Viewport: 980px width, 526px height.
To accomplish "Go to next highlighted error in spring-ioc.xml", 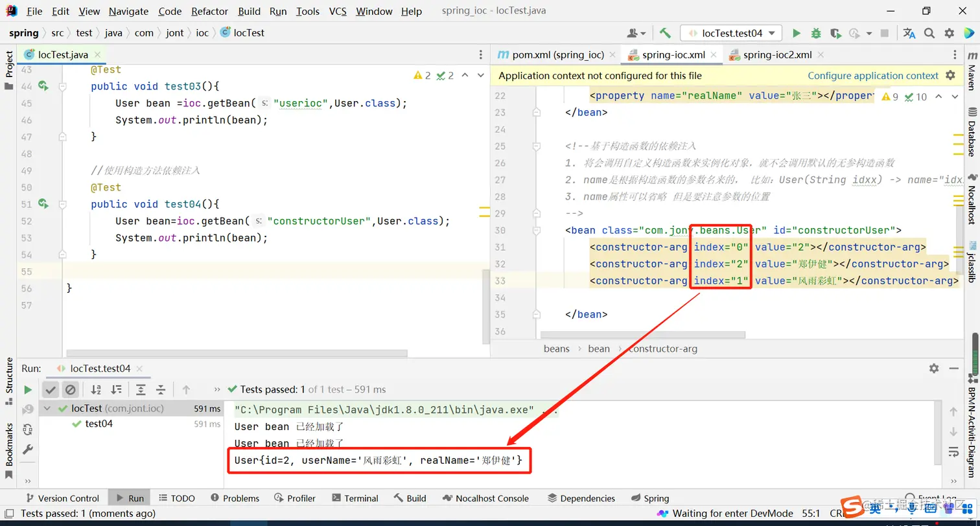I will pos(955,97).
